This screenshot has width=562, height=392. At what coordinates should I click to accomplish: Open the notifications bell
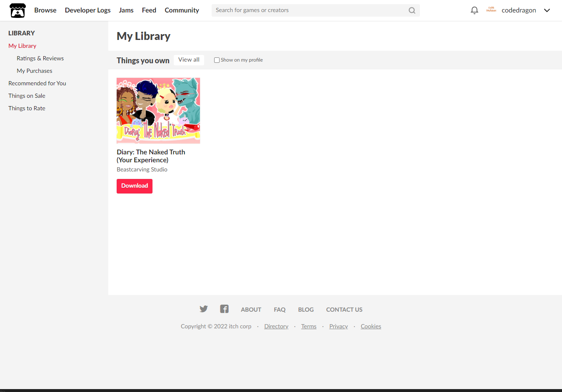click(x=474, y=10)
